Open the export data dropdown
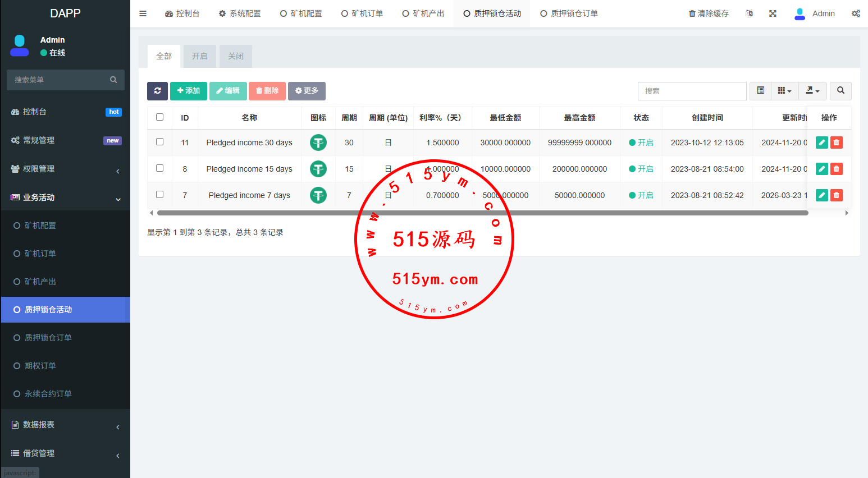868x478 pixels. pos(812,91)
